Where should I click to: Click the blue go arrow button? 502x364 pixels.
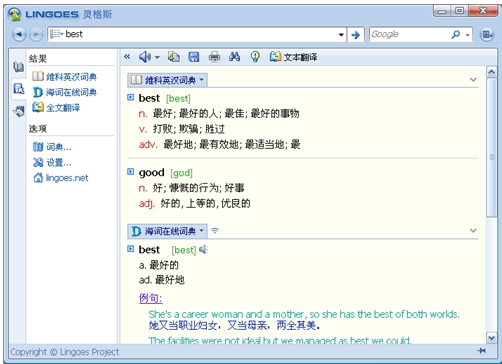[356, 34]
